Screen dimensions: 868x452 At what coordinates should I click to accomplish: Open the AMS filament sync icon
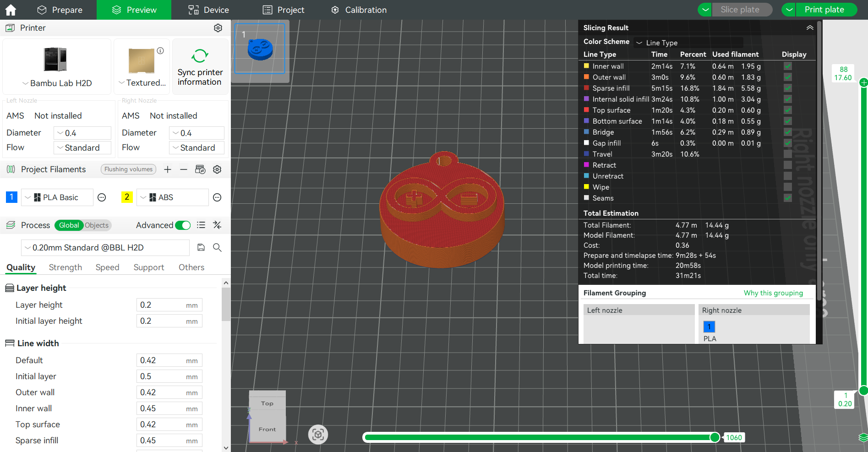[200, 169]
